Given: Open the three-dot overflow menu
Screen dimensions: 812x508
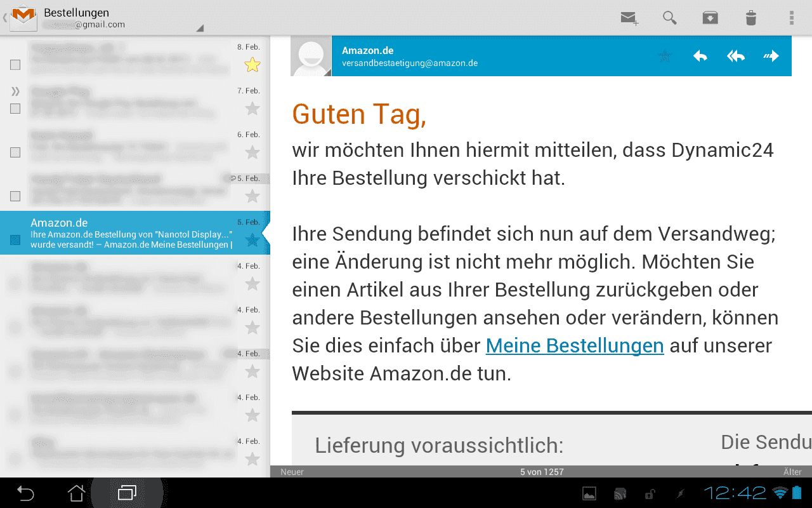Looking at the screenshot, I should [x=791, y=18].
